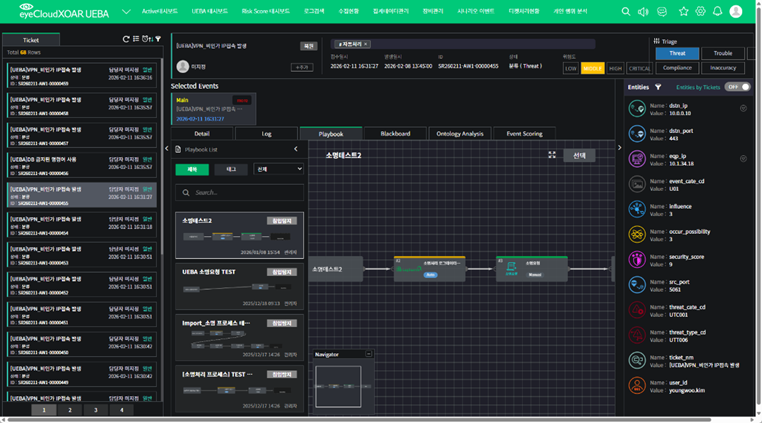Open the notification bell icon
This screenshot has width=762, height=423.
point(717,12)
